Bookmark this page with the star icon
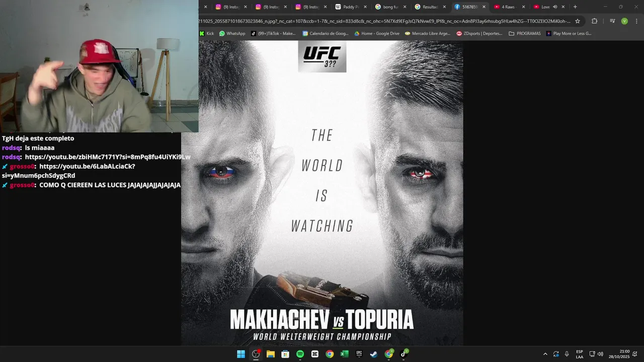Screen dimensions: 644x362 (x=578, y=21)
